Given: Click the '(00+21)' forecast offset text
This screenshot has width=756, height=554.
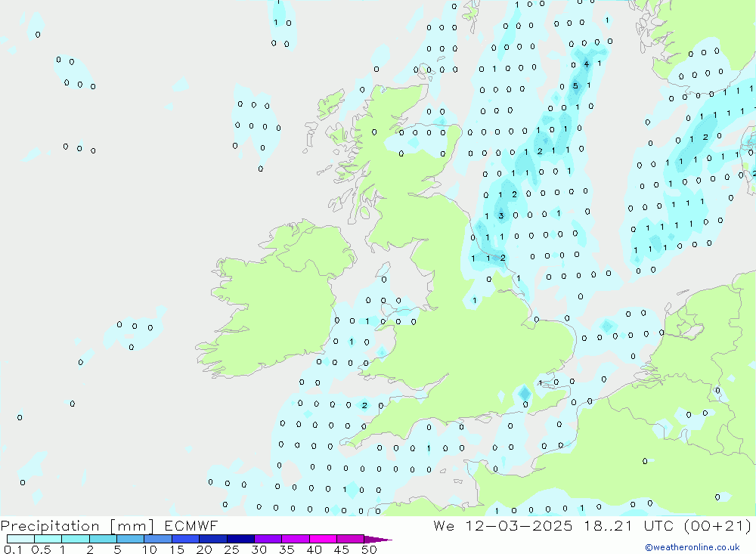Looking at the screenshot, I should 717,526.
